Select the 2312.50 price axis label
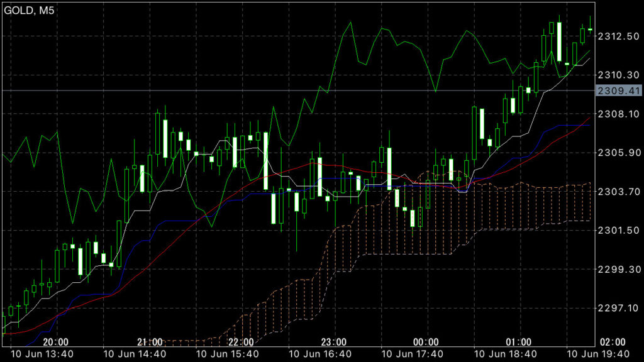The image size is (644, 362). (x=619, y=36)
